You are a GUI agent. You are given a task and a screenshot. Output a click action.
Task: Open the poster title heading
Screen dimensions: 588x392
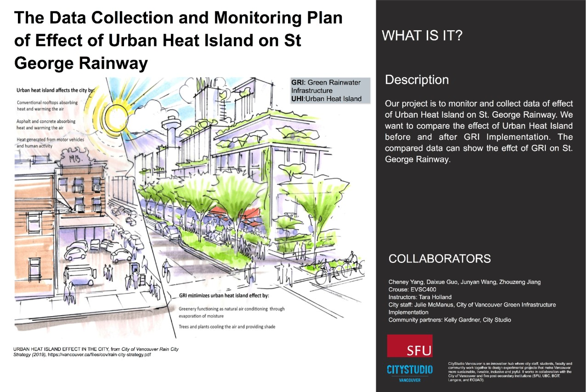coord(179,39)
